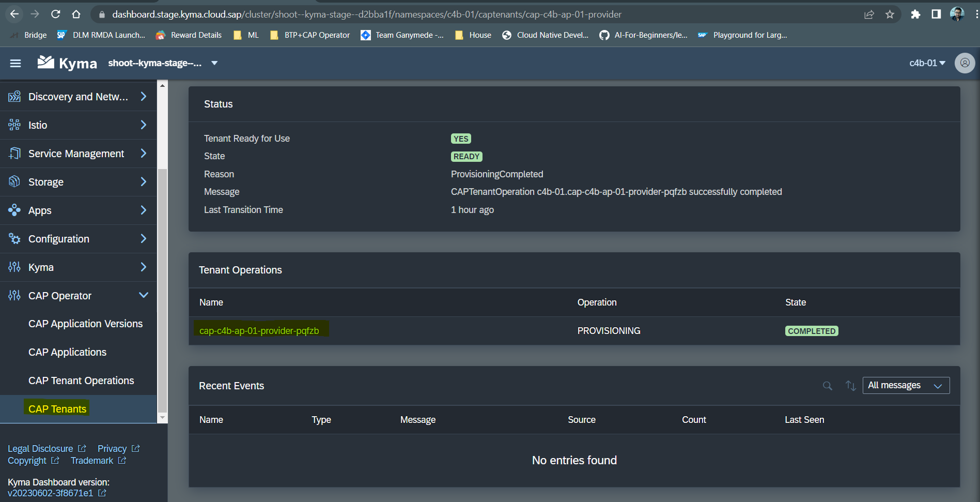This screenshot has width=980, height=502.
Task: Click the sort icon next to Recent Events search
Action: [850, 386]
